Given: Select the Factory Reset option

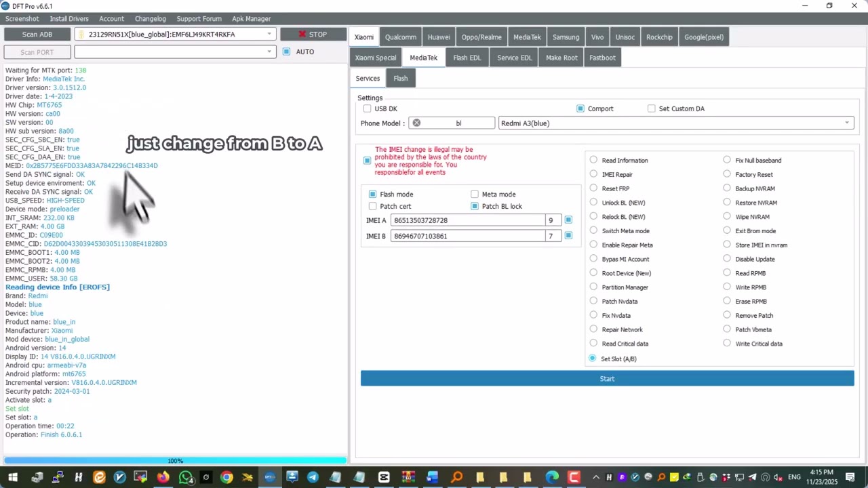Looking at the screenshot, I should [x=727, y=174].
